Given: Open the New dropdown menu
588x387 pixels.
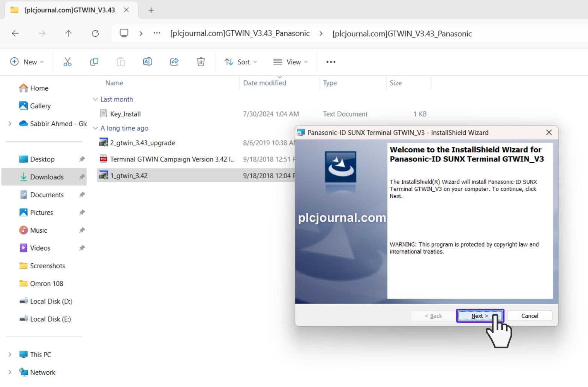Looking at the screenshot, I should tap(27, 62).
